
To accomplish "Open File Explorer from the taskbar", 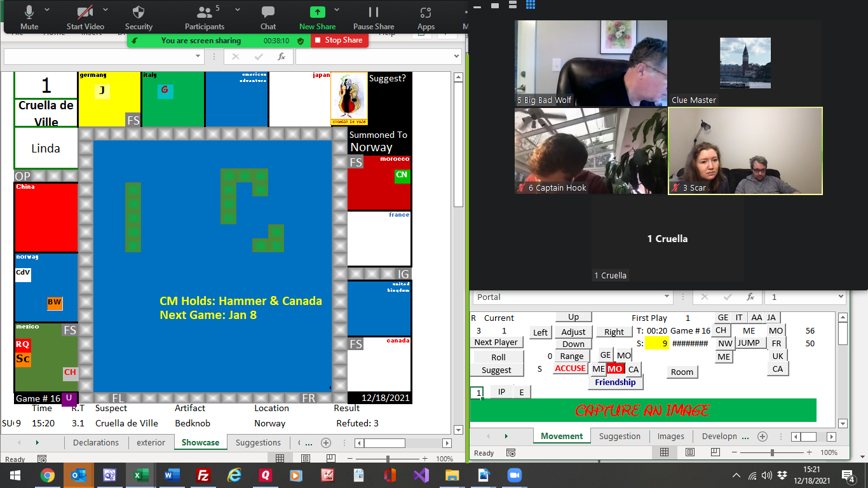I will [452, 475].
